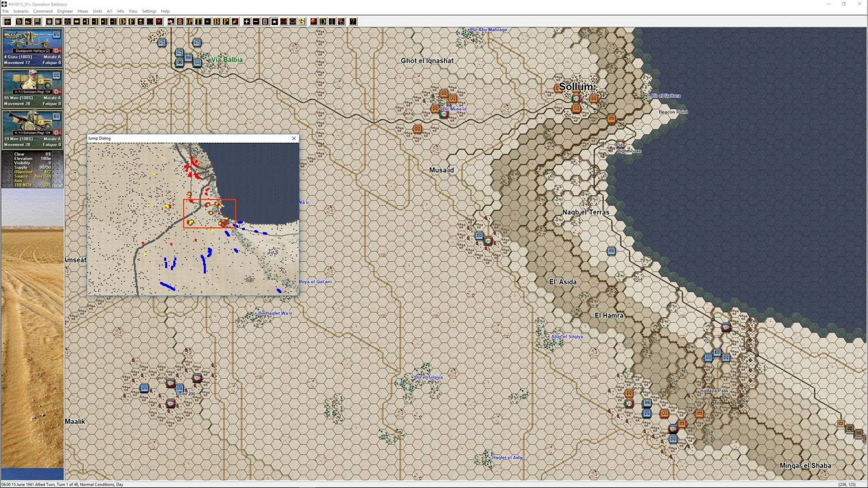Select the 3./1/I/Schützen-Regt 104 unit card
The width and height of the screenshot is (868, 488).
click(x=32, y=88)
